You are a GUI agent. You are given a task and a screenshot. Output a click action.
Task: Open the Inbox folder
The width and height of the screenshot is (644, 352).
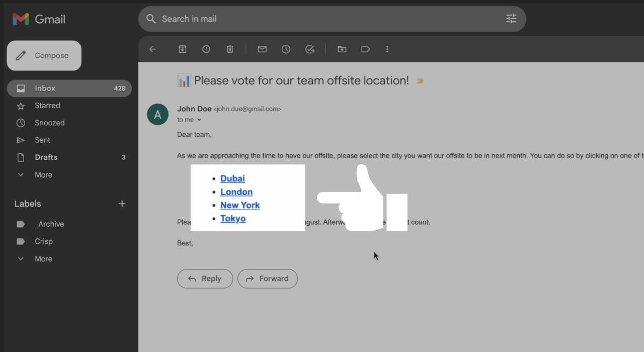pyautogui.click(x=69, y=89)
